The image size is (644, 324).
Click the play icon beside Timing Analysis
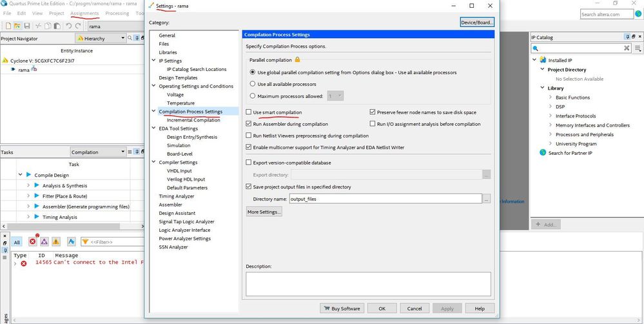coord(37,217)
